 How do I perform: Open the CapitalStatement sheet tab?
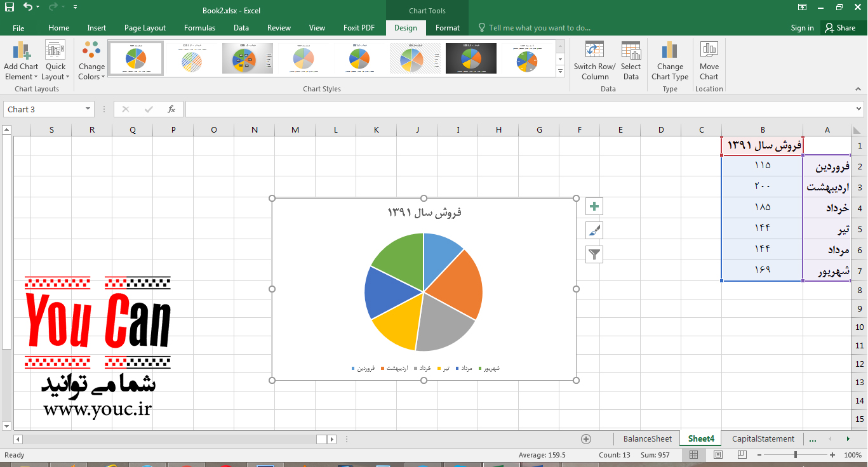point(763,438)
